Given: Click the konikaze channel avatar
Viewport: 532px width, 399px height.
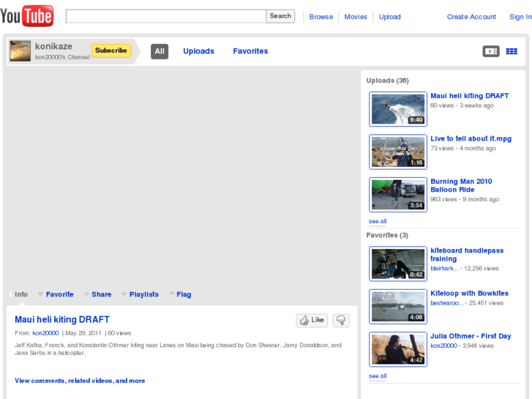Looking at the screenshot, I should 20,51.
